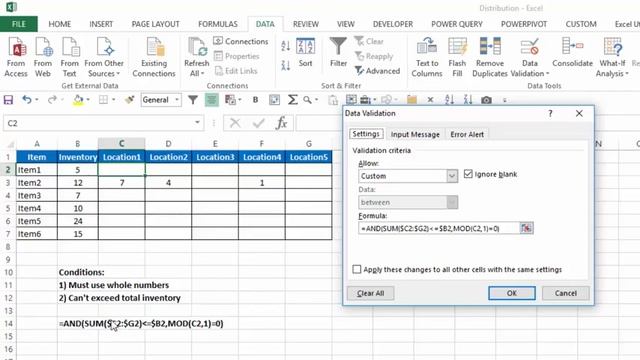Select row 10 header
This screenshot has height=360, width=640.
pyautogui.click(x=8, y=272)
